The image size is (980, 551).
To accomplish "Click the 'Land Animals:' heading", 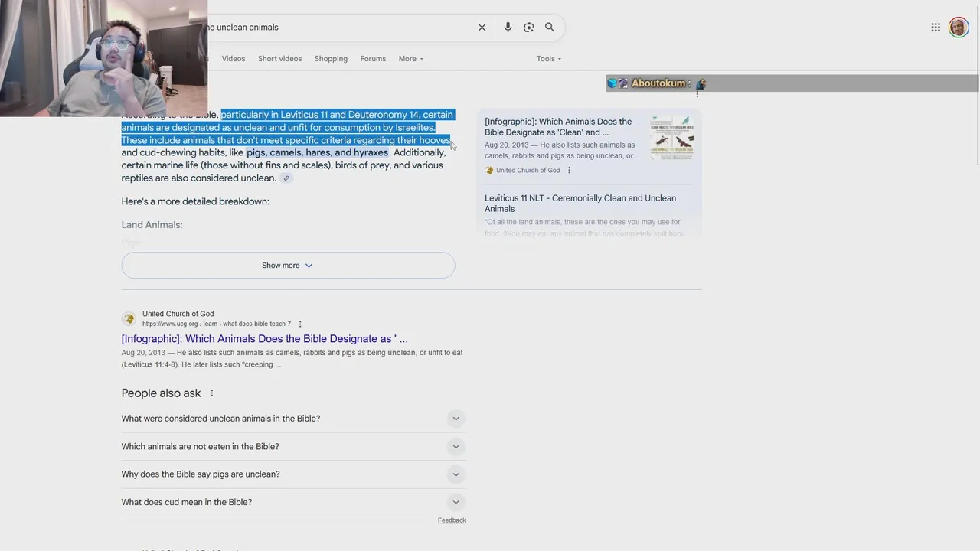I will [152, 225].
